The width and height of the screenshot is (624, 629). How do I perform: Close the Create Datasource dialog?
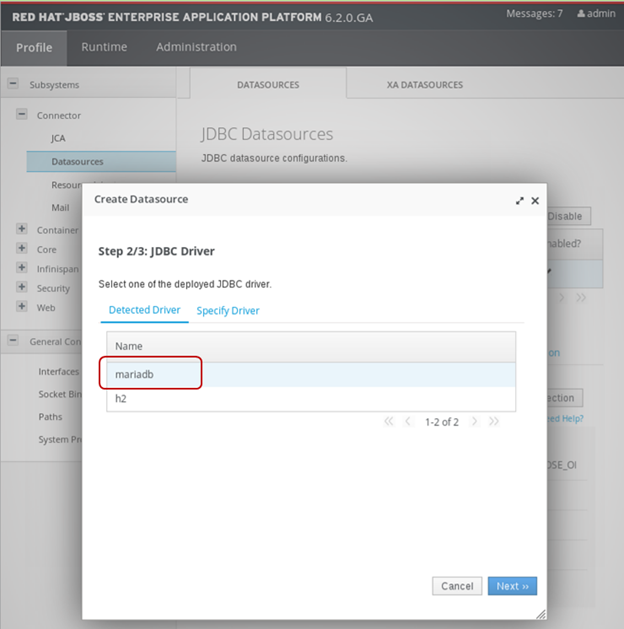tap(535, 200)
